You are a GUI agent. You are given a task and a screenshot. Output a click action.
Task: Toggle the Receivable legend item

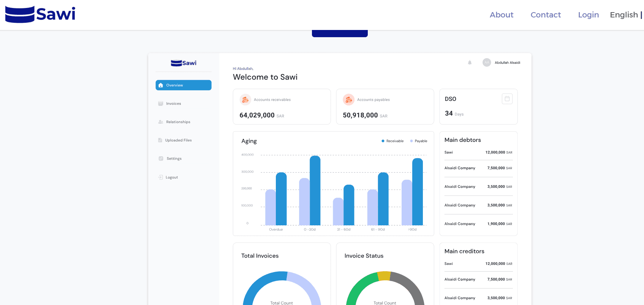click(392, 141)
